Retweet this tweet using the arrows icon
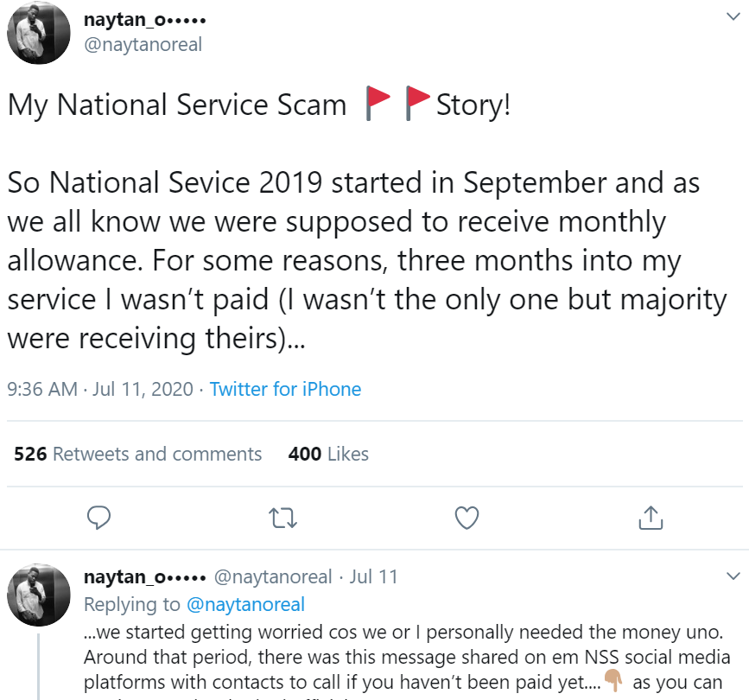749x700 pixels. [282, 517]
